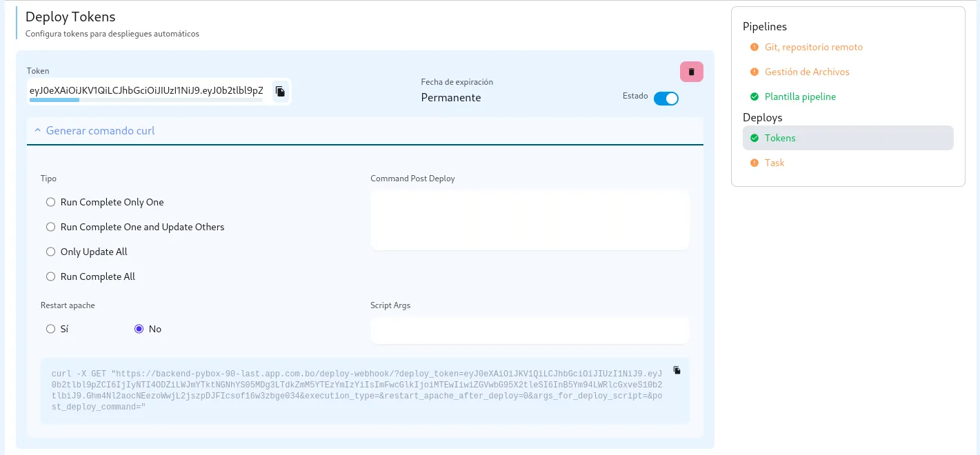Click the generated curl command text
The width and height of the screenshot is (980, 455).
click(x=357, y=390)
